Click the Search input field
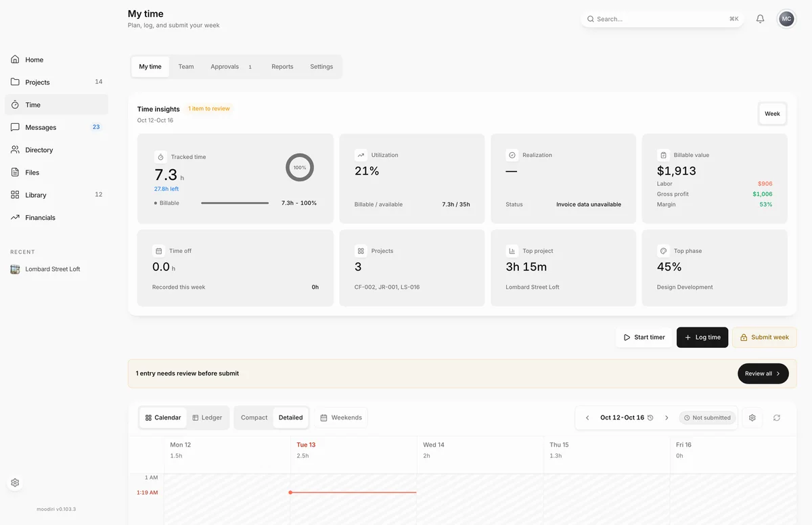Screen dimensions: 812x525 click(662, 19)
